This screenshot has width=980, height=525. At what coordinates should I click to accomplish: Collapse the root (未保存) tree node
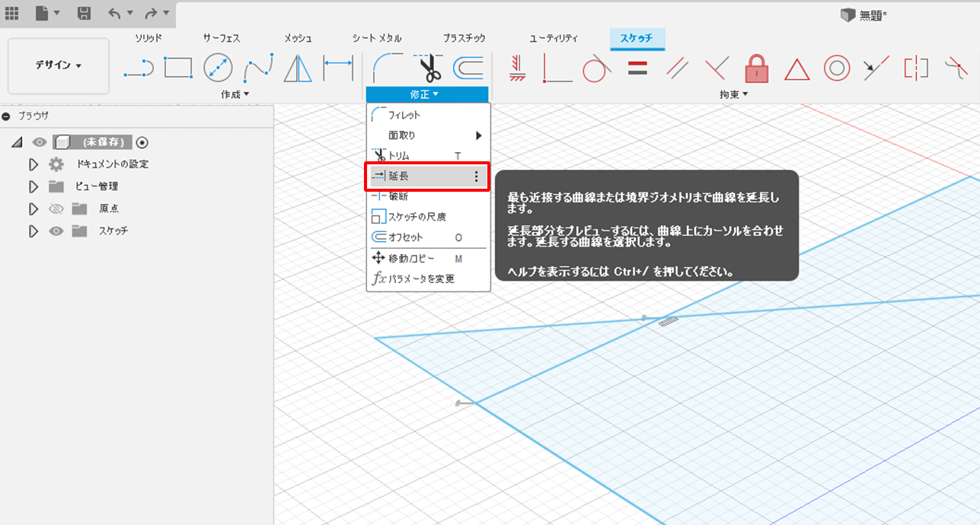point(18,142)
